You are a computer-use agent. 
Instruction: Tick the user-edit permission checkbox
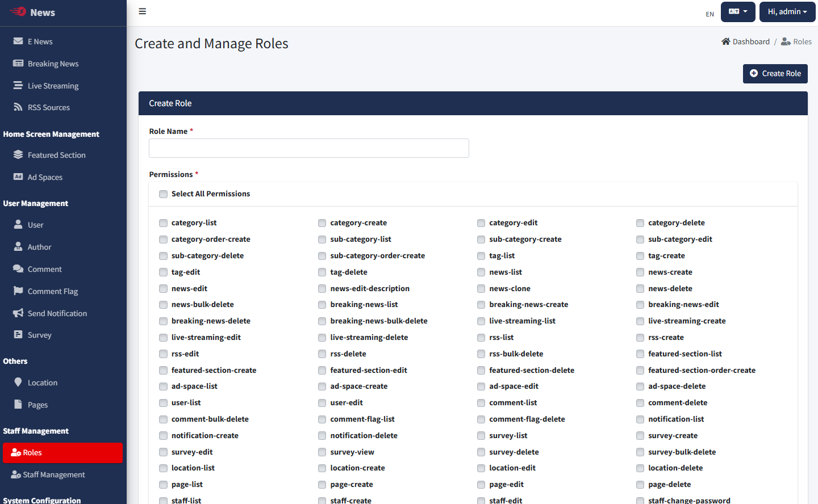pos(322,403)
